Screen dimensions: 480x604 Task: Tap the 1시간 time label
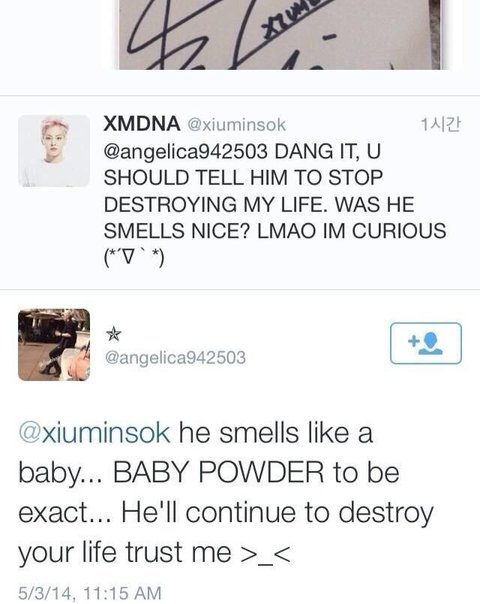[441, 124]
